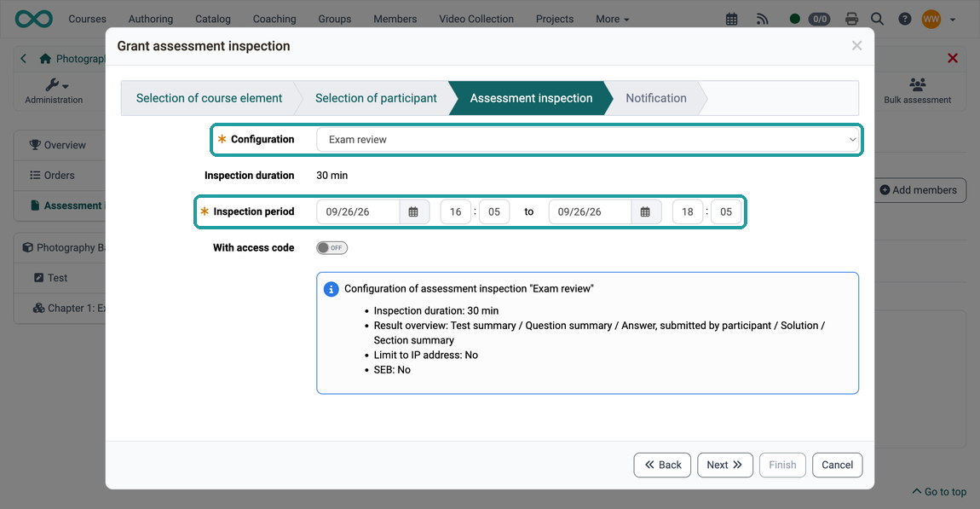Edit the start date field 09/26/26
980x509 pixels.
pyautogui.click(x=358, y=212)
